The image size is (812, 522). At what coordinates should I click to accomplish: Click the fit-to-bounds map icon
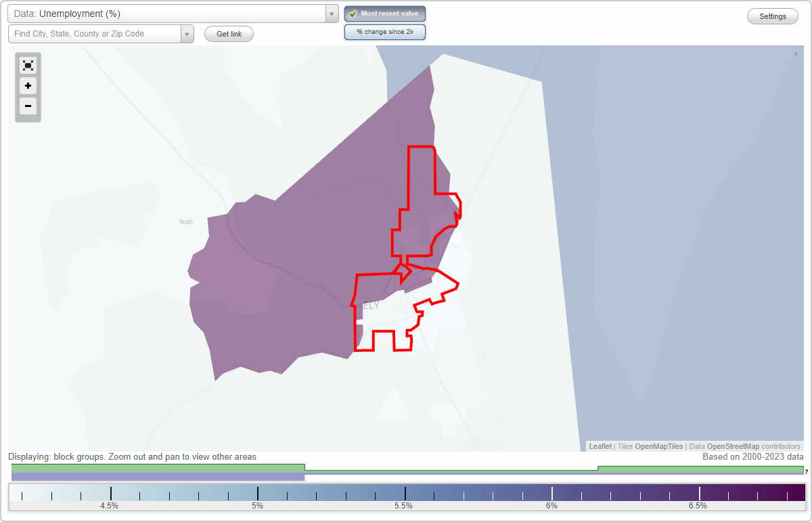point(28,65)
